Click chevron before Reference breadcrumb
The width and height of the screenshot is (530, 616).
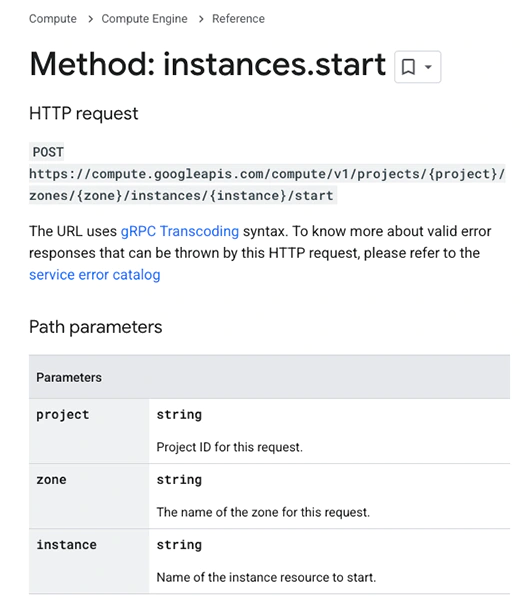point(201,19)
